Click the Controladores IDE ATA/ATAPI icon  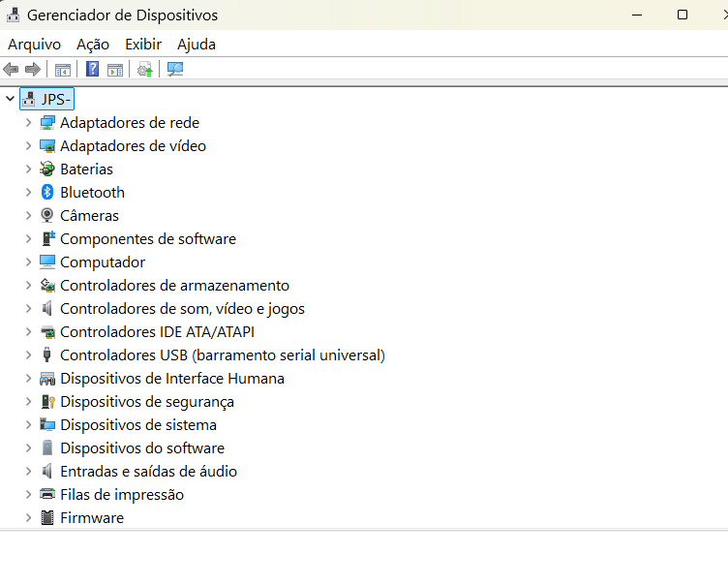(46, 332)
